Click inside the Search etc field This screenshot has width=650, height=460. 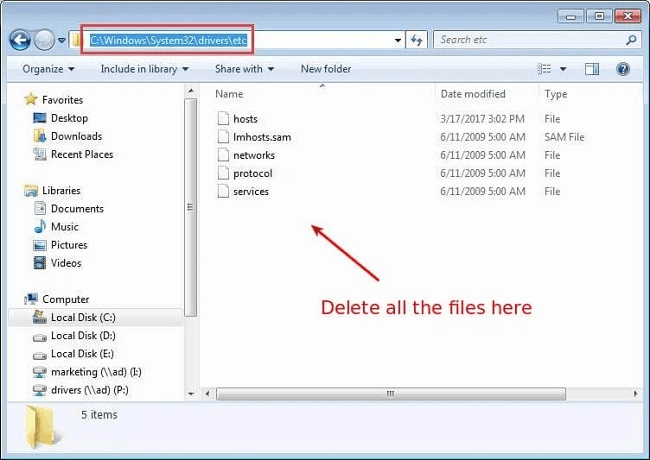[x=530, y=40]
